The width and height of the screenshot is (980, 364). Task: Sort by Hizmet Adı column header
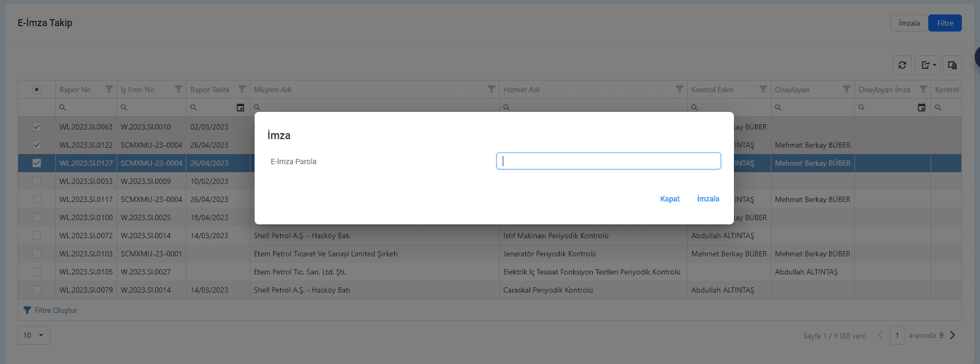(x=521, y=90)
